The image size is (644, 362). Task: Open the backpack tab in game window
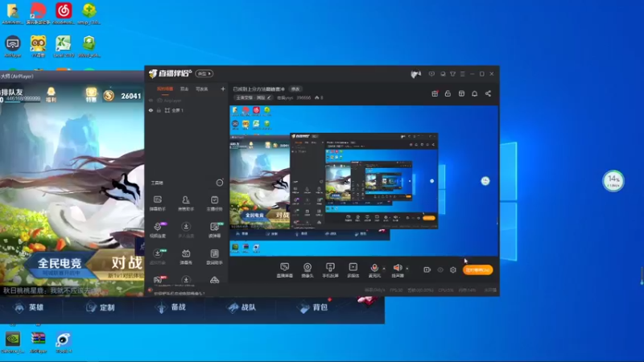tap(314, 307)
